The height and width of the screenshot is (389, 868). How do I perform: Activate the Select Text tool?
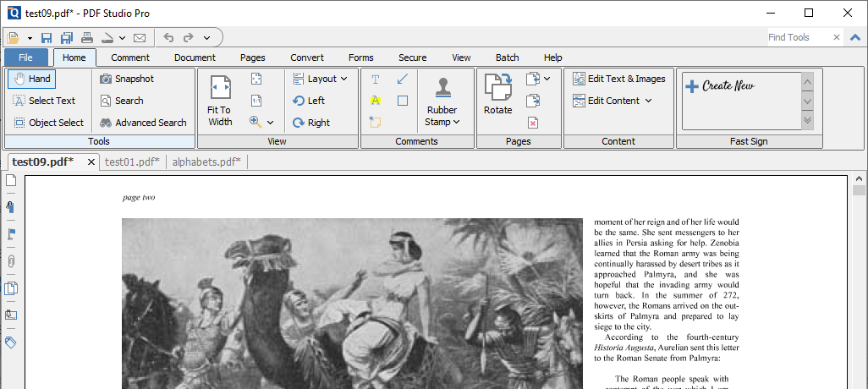44,101
